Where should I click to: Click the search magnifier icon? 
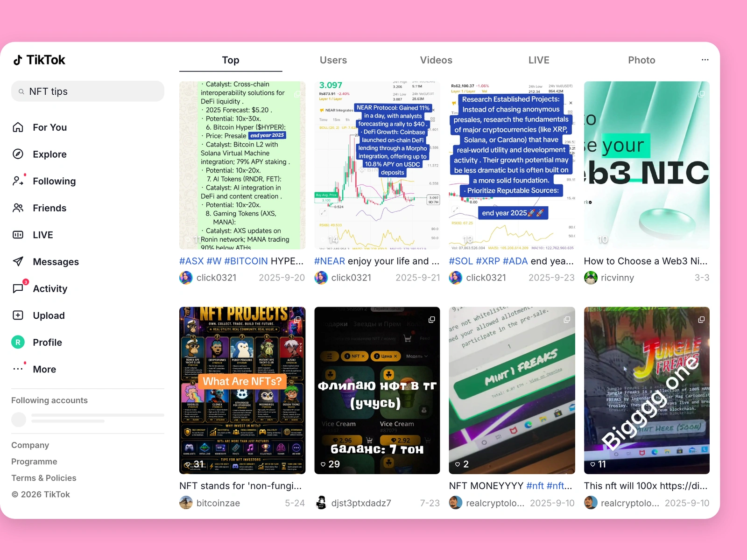[x=21, y=91]
